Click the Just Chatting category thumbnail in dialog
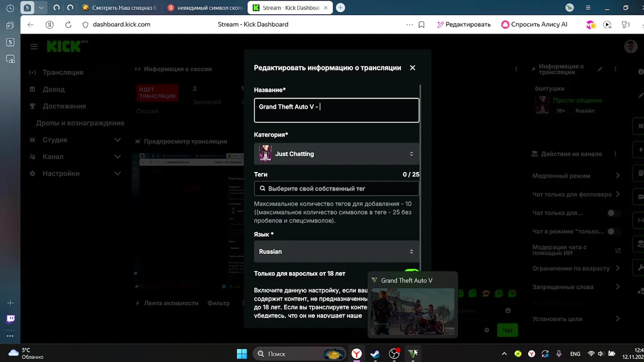The image size is (644, 362). click(266, 154)
